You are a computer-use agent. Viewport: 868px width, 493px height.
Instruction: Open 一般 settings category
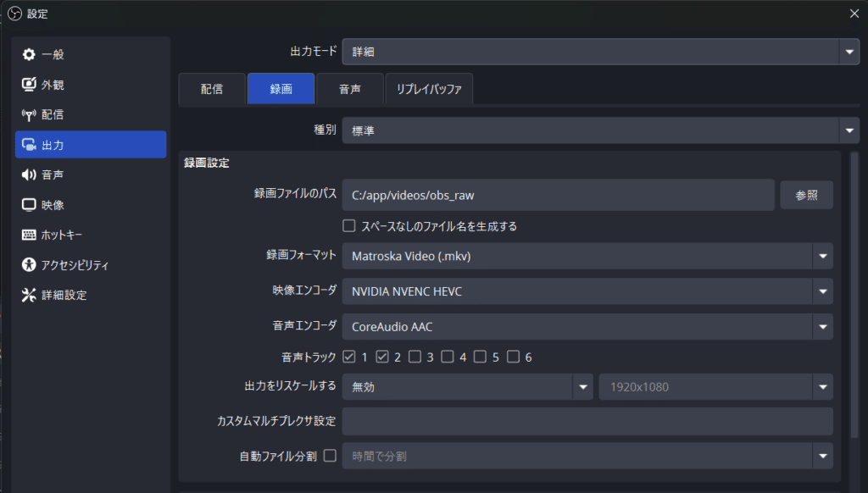(x=91, y=54)
